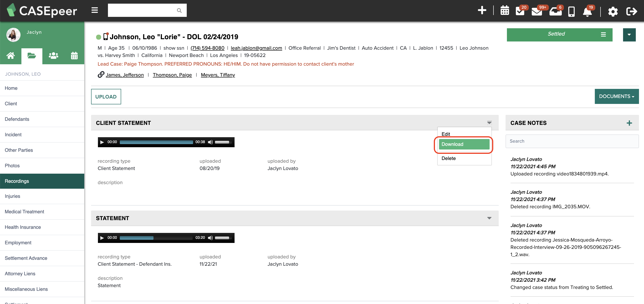
Task: Open Miscellaneous Liens in case sidebar
Action: (42, 289)
